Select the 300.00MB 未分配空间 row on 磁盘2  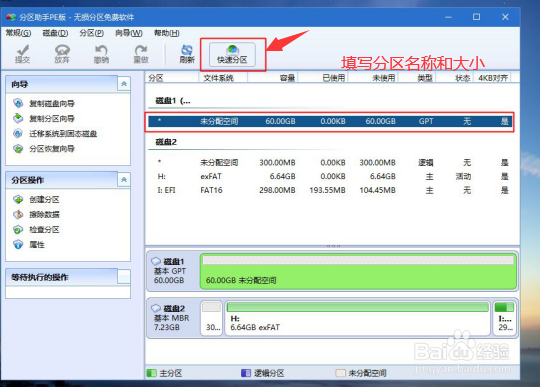click(330, 163)
